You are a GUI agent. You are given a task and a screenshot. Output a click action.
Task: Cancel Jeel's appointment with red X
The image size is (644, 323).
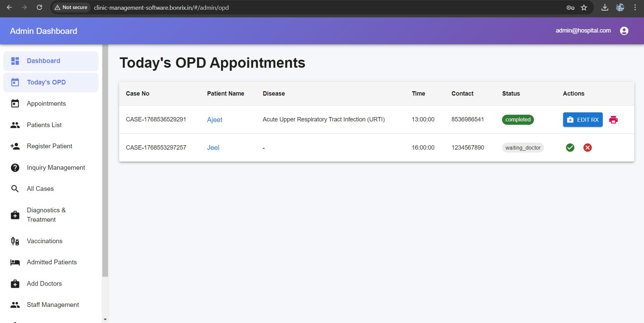(587, 148)
